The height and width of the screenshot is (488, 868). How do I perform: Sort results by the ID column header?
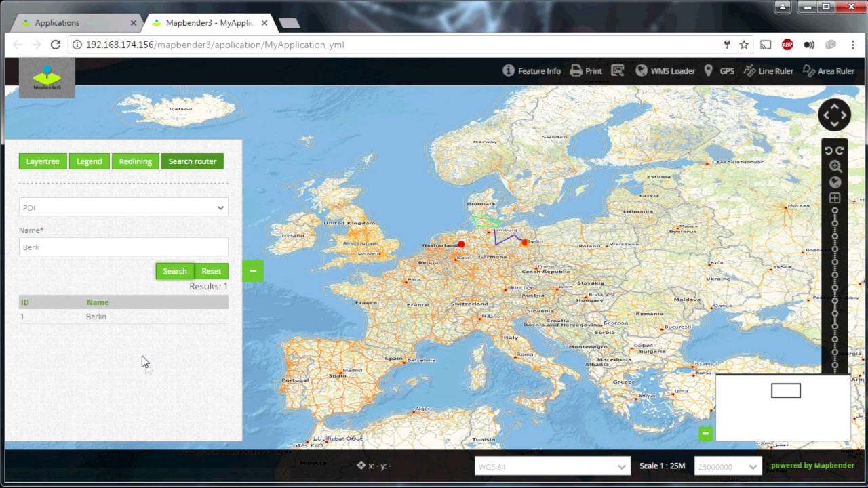[x=25, y=302]
